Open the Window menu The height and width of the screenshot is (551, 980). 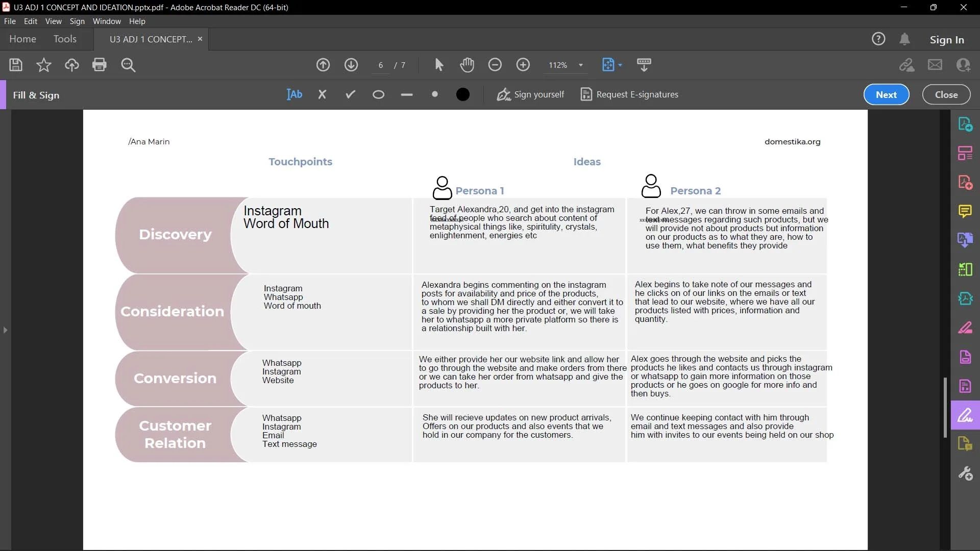(107, 21)
